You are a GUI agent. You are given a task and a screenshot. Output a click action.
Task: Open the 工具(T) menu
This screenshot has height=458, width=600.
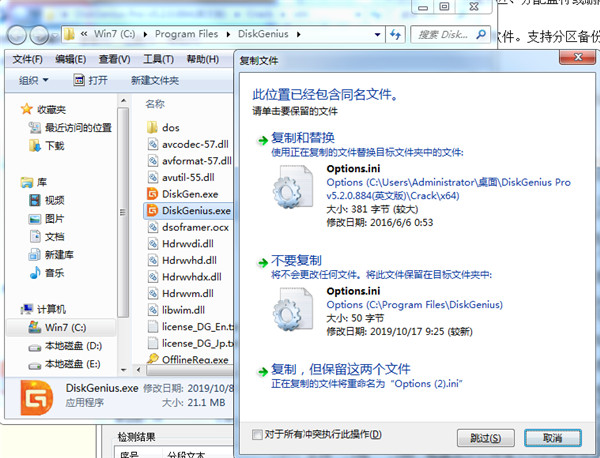pyautogui.click(x=158, y=59)
